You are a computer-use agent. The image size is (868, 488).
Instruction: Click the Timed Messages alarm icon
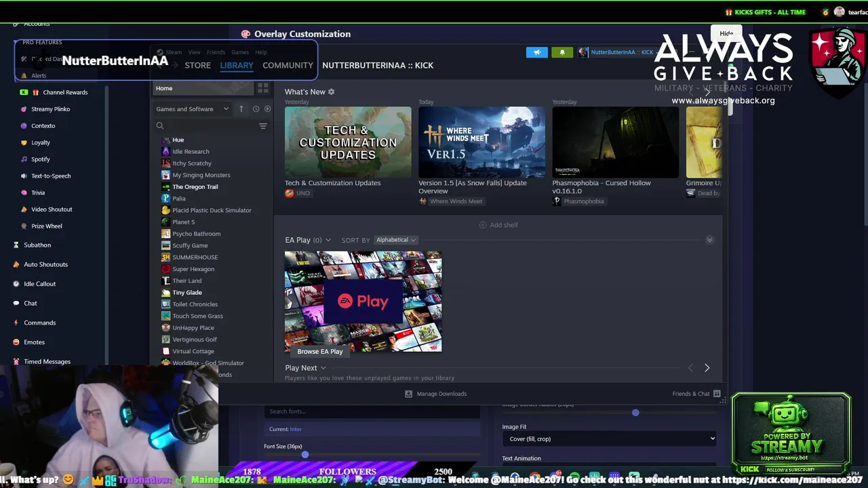(x=16, y=361)
